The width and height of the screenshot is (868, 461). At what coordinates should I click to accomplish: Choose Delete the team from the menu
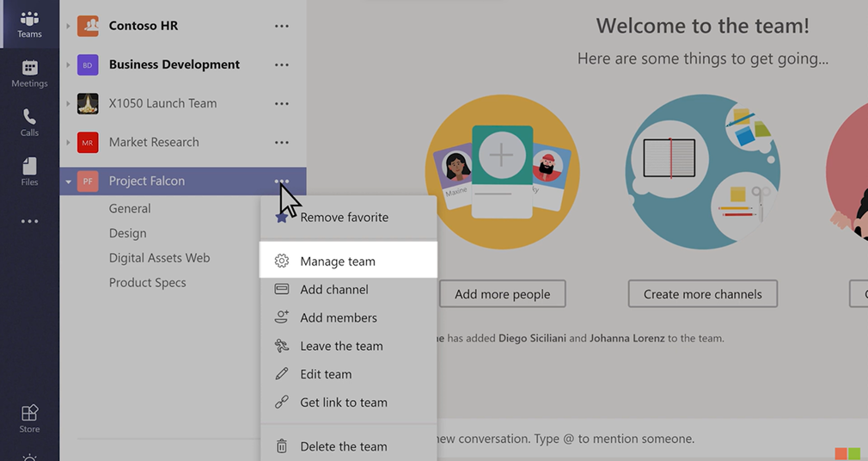pos(348,446)
